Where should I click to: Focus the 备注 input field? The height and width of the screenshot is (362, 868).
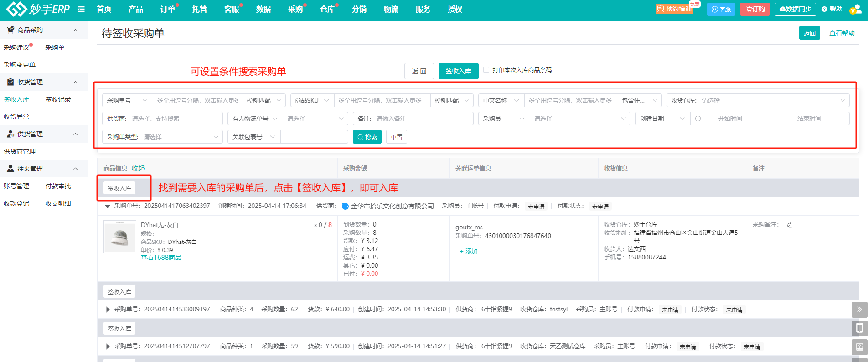[413, 119]
